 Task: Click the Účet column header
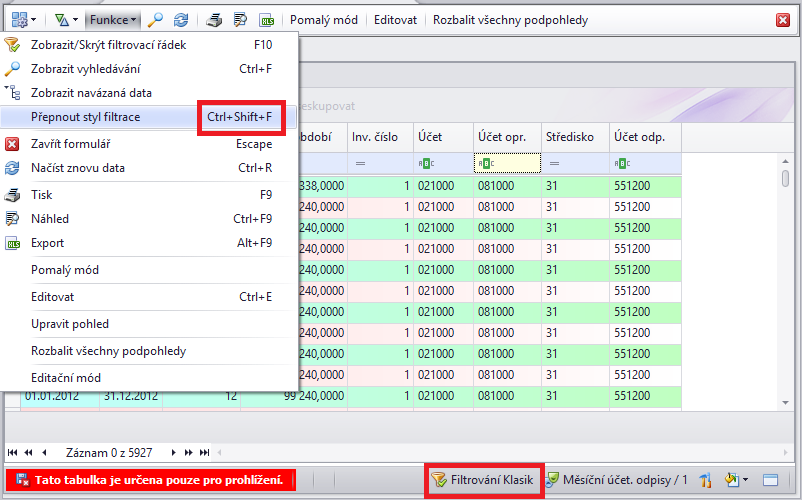click(443, 137)
